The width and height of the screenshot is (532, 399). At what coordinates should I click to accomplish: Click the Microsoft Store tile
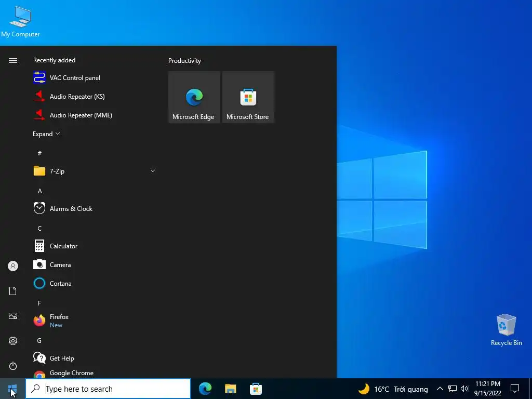248,97
